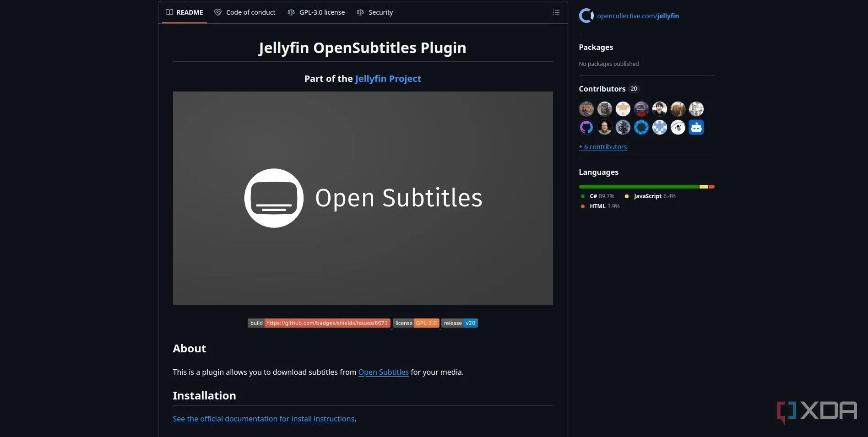Open the orange cross identicon contributor avatar
Image resolution: width=868 pixels, height=437 pixels.
pos(623,109)
